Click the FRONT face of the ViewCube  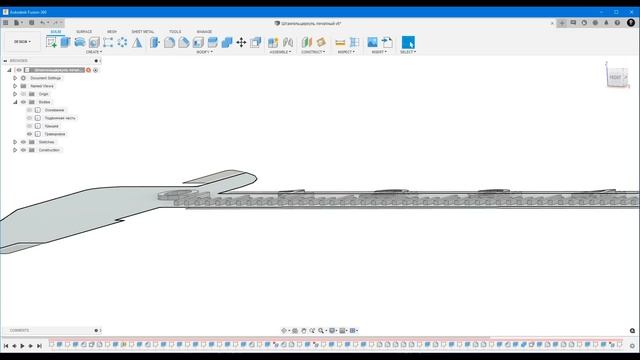pyautogui.click(x=616, y=77)
